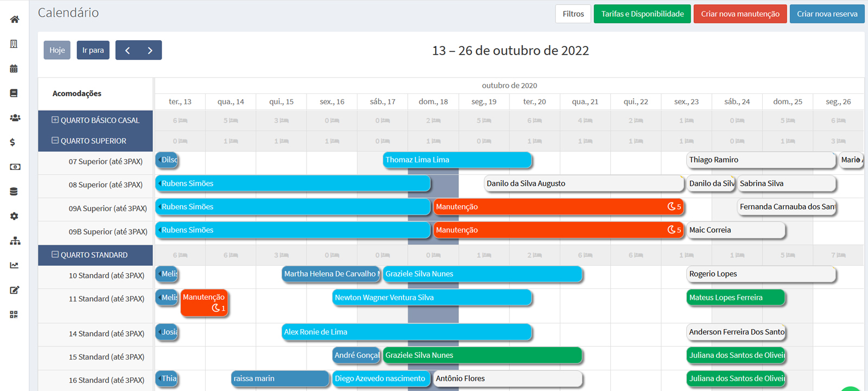Open the database stack icon in sidebar

point(14,191)
